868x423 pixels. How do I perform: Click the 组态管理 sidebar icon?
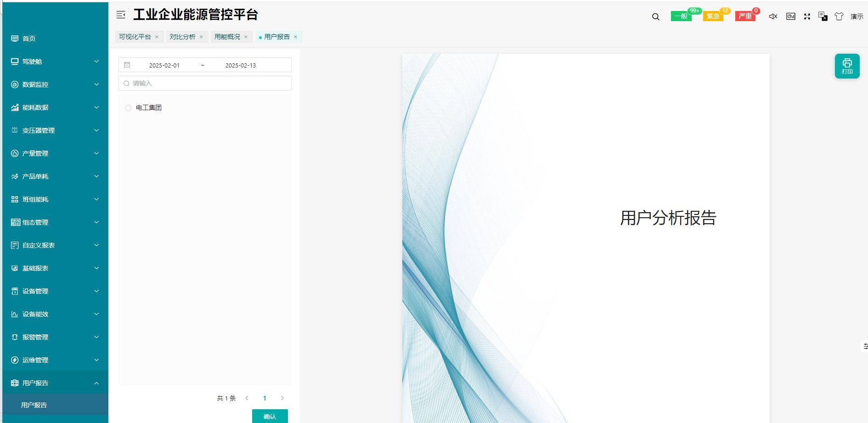(16, 222)
